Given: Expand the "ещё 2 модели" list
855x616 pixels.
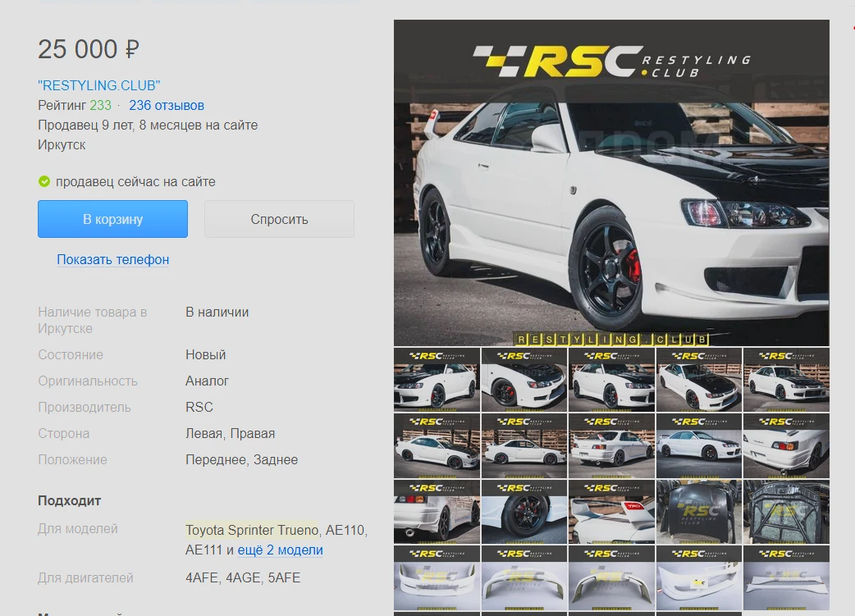Looking at the screenshot, I should click(281, 550).
